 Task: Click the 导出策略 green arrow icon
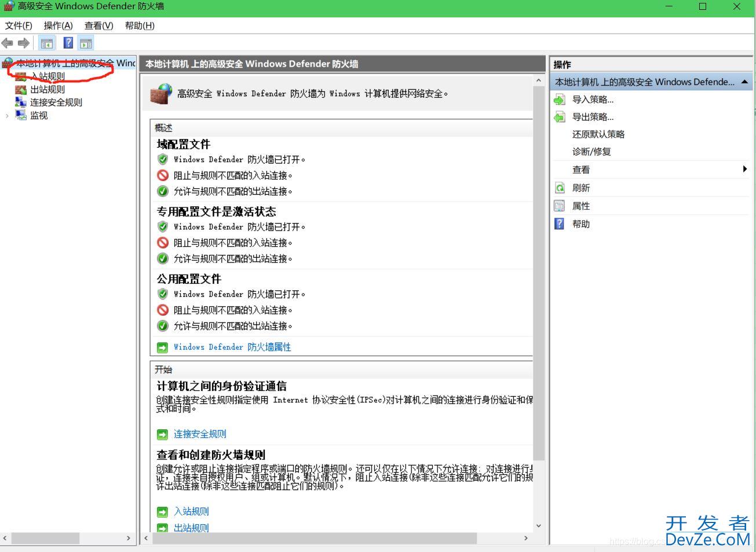[559, 117]
